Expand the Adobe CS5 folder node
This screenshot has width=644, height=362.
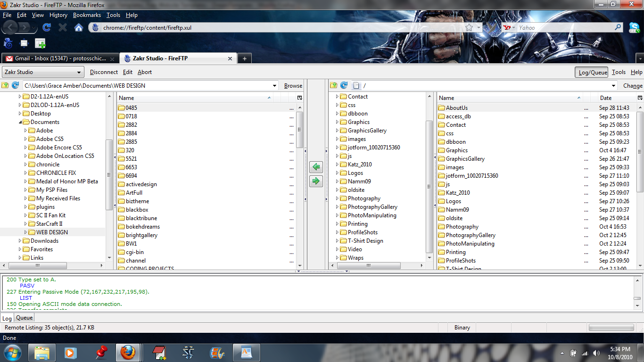(26, 139)
